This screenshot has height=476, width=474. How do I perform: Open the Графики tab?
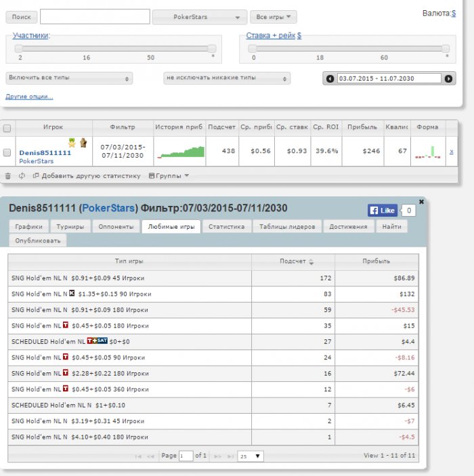(29, 227)
